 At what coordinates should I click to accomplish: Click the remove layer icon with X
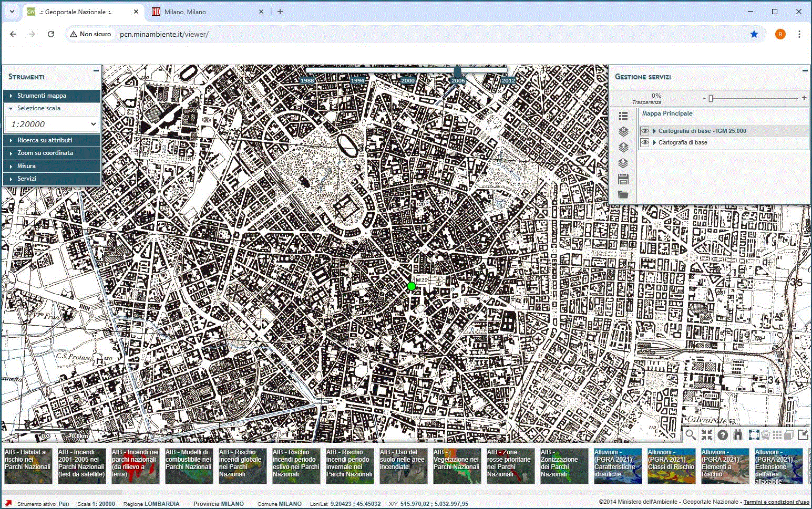pos(623,131)
